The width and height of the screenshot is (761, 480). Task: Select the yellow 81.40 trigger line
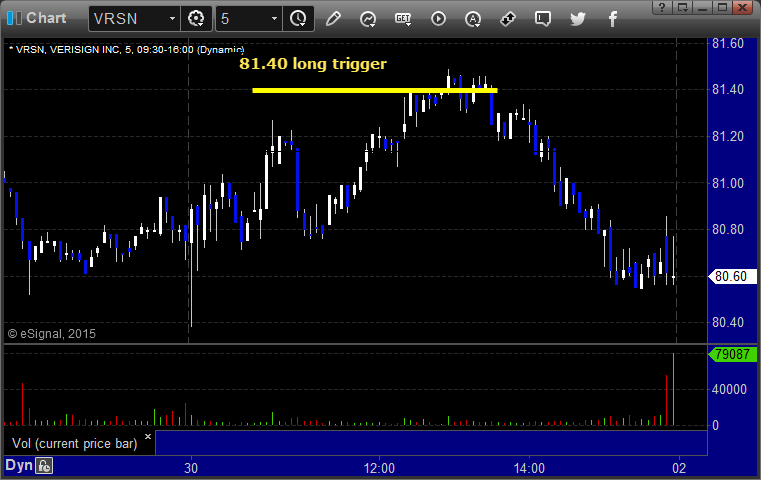pos(375,90)
